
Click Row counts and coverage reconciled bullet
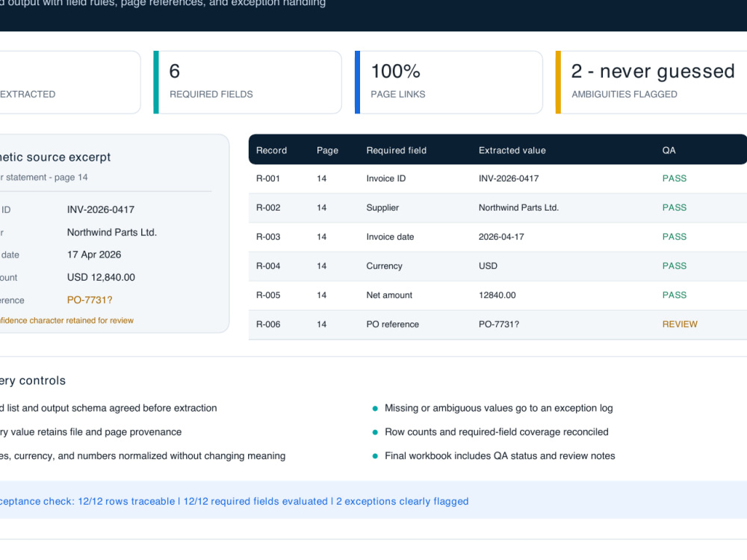[x=497, y=432]
